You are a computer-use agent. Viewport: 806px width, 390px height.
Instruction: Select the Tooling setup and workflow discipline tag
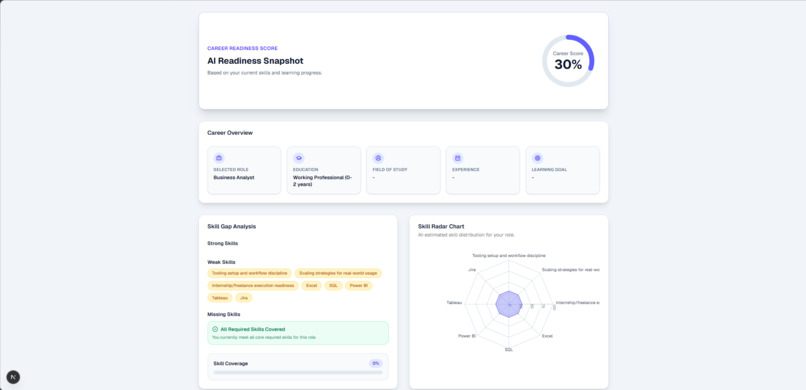click(x=250, y=273)
